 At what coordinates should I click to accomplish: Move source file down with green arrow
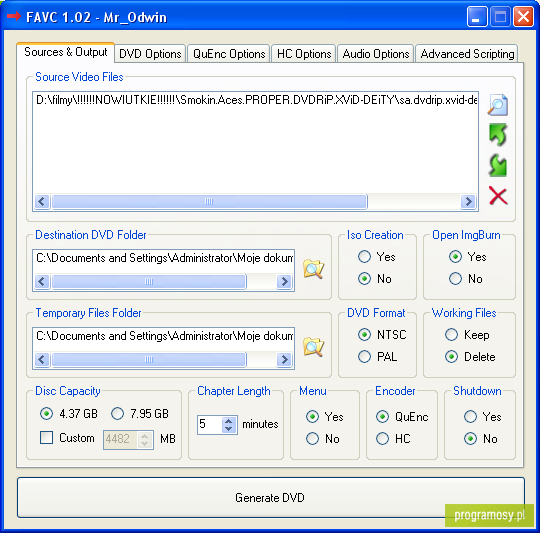[498, 165]
